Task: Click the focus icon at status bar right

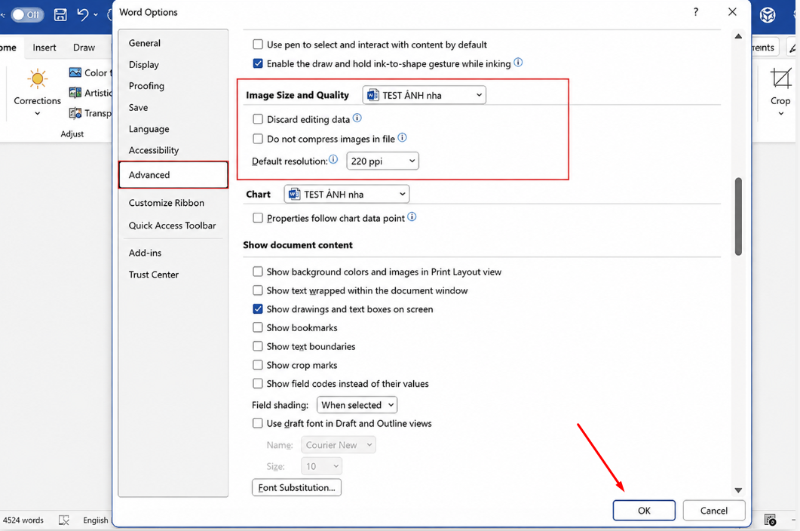Action: coord(770,520)
